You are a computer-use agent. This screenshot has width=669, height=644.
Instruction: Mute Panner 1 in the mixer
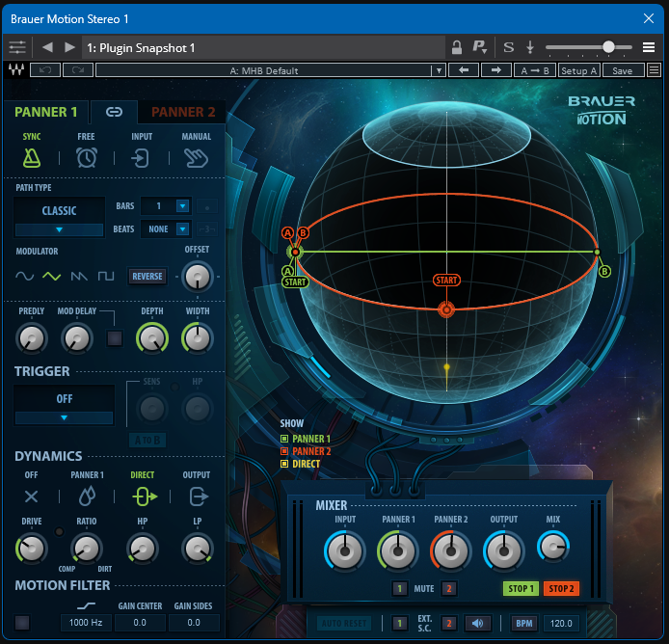400,588
